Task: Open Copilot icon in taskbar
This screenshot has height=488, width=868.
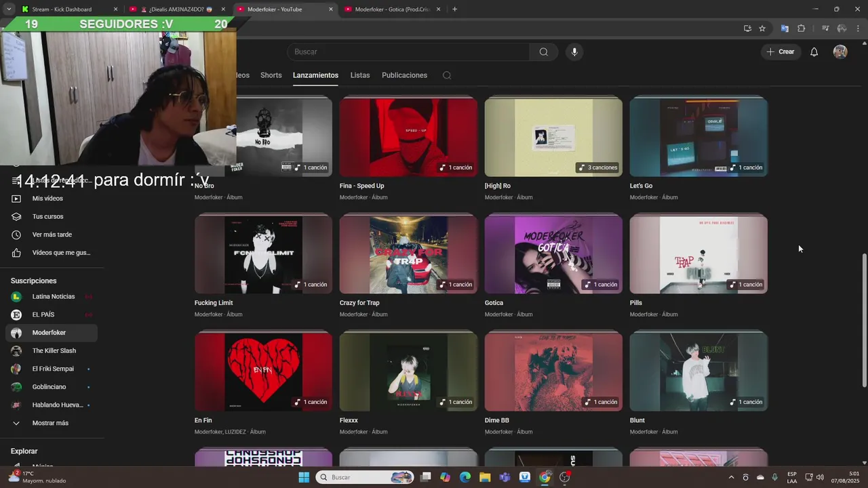Action: click(445, 477)
